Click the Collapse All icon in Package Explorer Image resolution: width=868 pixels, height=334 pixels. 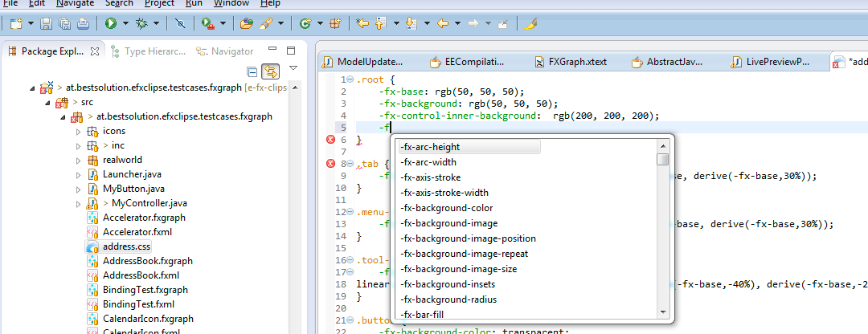pyautogui.click(x=252, y=71)
